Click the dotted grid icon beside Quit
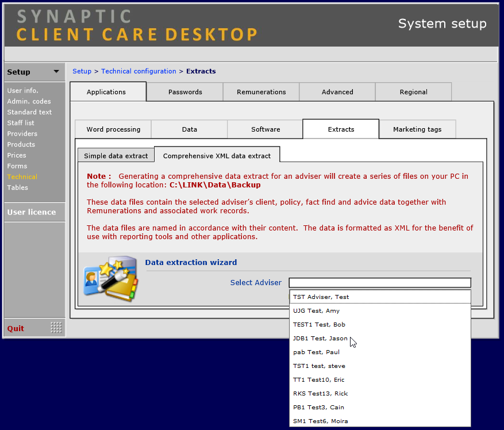 point(56,328)
